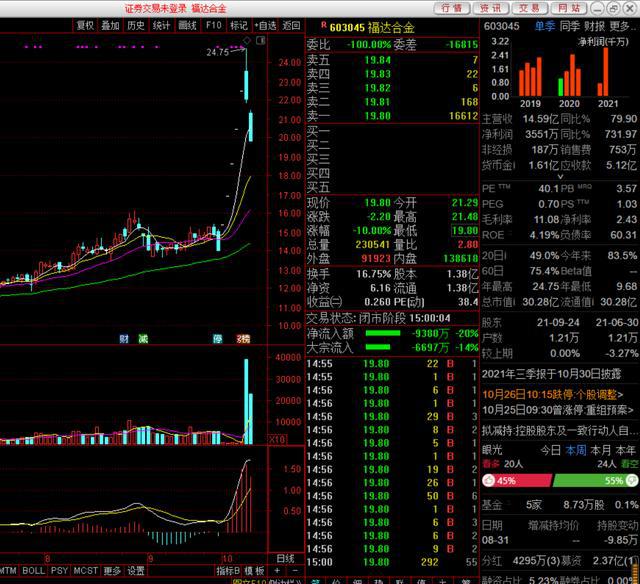Screen dimensions: 640x584
Task: Switch profit chart to 单季 view
Action: pyautogui.click(x=545, y=27)
